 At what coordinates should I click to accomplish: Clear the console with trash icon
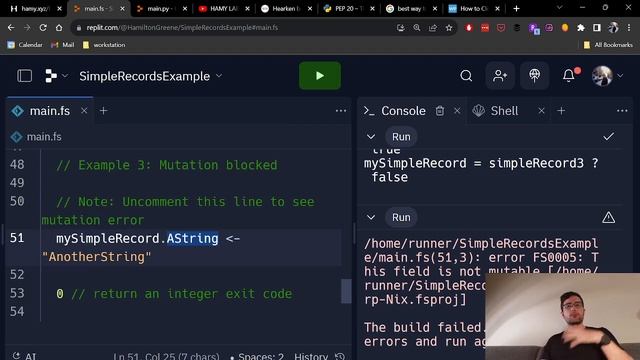click(440, 111)
